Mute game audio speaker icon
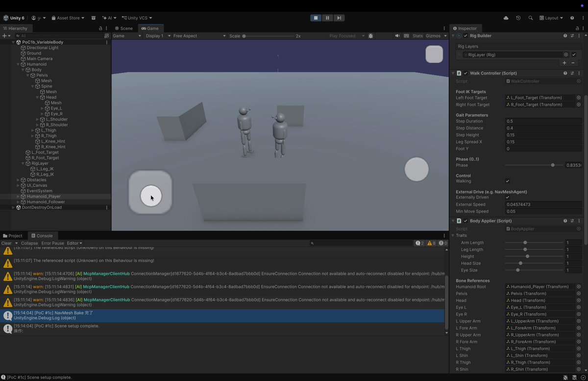This screenshot has width=588, height=381. coord(398,36)
